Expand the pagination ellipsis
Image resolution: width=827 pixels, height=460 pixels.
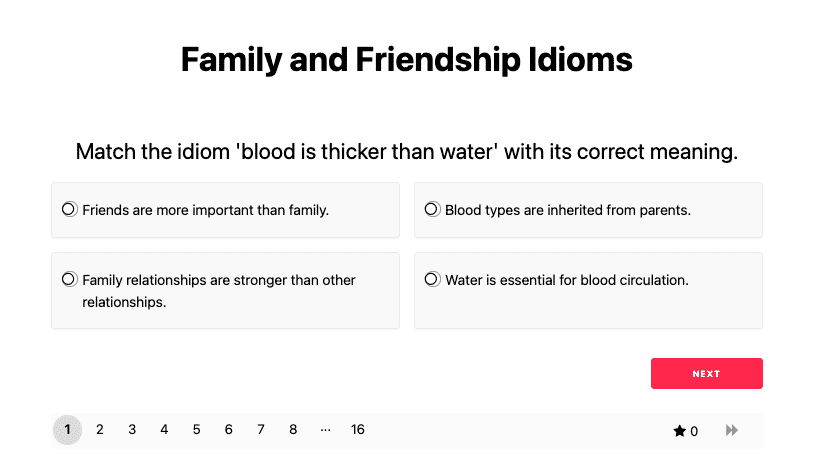[x=325, y=430]
